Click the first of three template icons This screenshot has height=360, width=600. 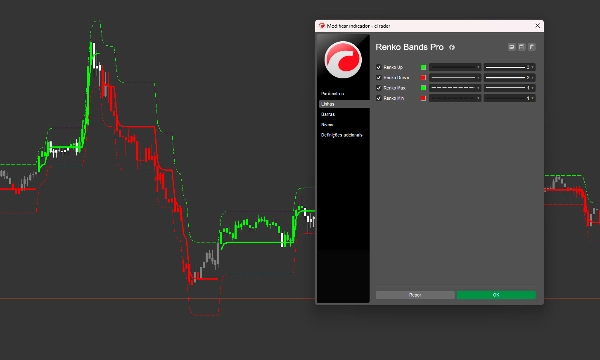pyautogui.click(x=512, y=47)
